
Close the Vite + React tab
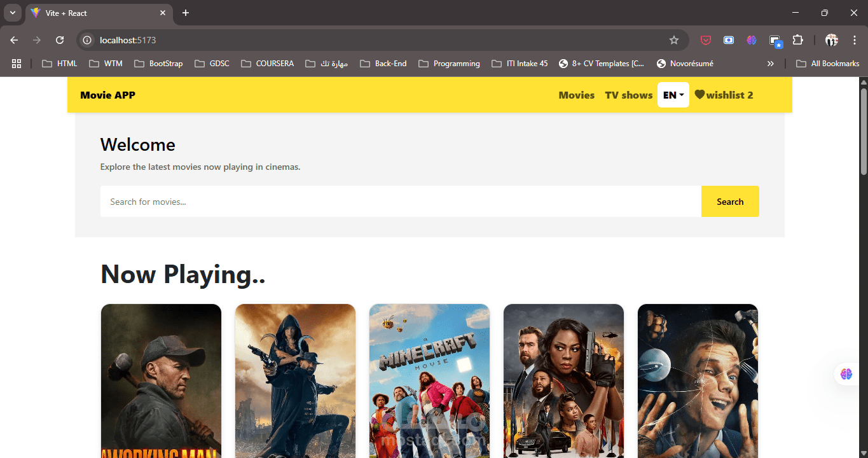(163, 13)
